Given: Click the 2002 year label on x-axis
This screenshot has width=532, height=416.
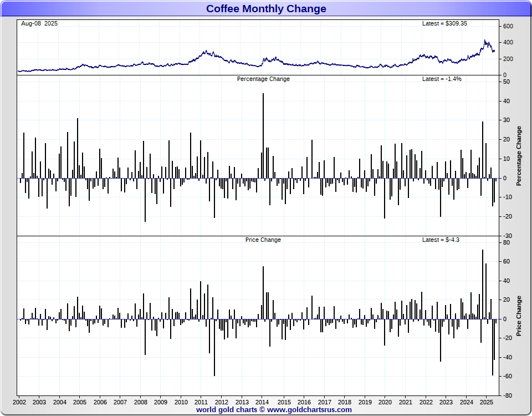Looking at the screenshot, I should tap(19, 402).
